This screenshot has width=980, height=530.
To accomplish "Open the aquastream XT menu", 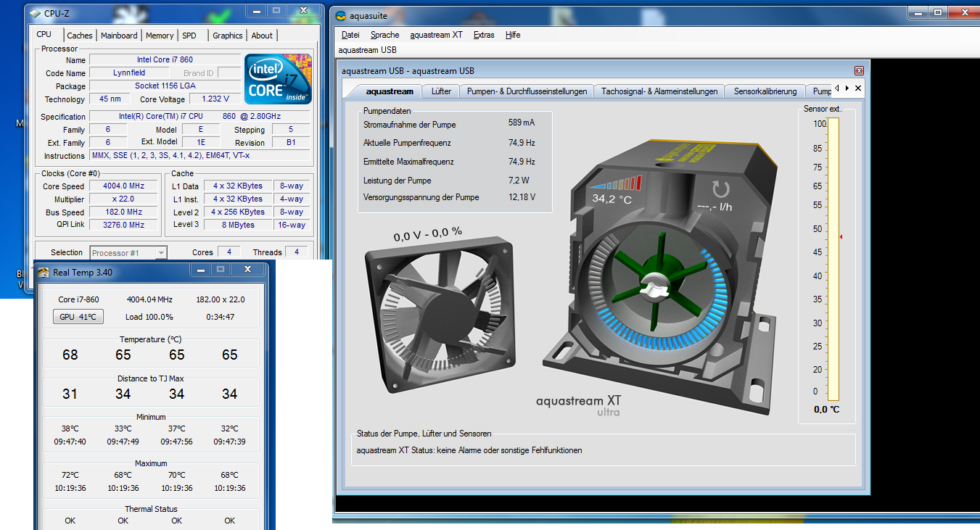I will (x=436, y=35).
